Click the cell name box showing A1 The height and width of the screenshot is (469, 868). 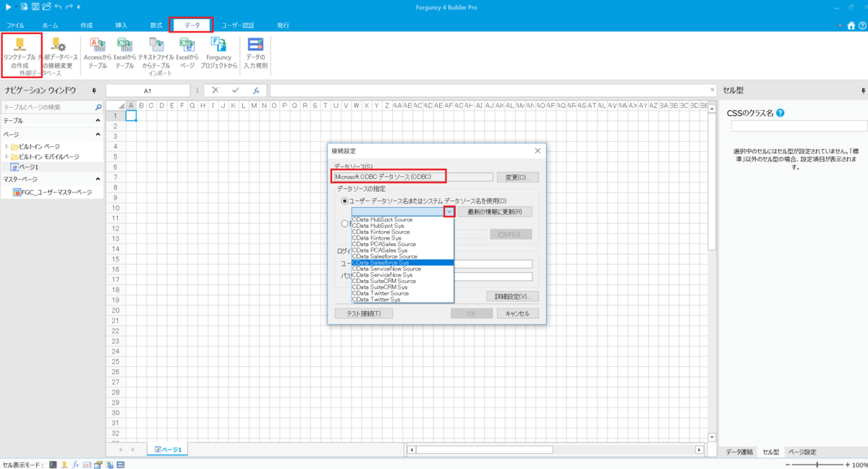[148, 90]
